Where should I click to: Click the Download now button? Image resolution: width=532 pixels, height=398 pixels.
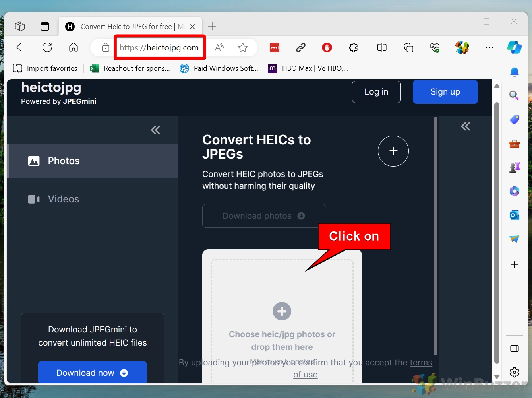click(93, 373)
